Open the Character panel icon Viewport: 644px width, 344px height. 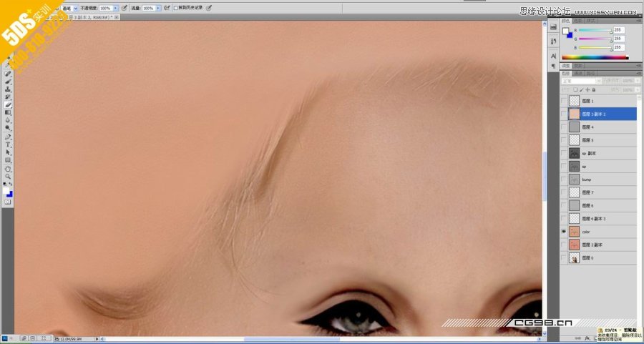pyautogui.click(x=553, y=56)
